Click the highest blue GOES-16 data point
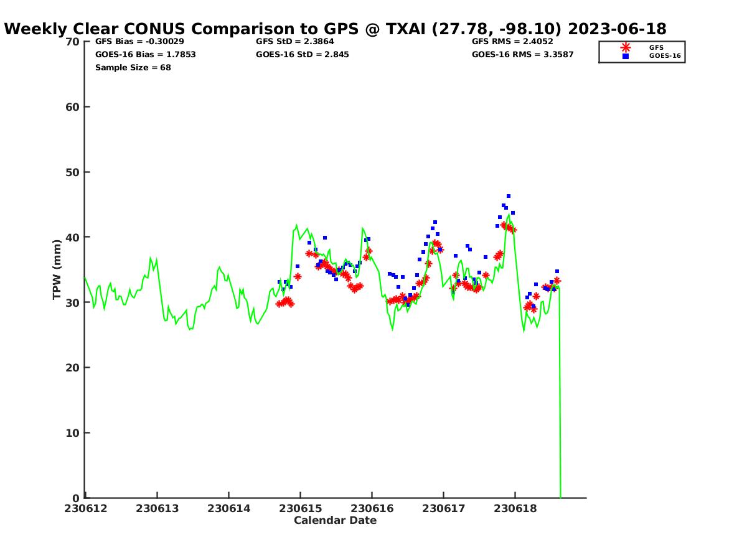 (x=509, y=196)
